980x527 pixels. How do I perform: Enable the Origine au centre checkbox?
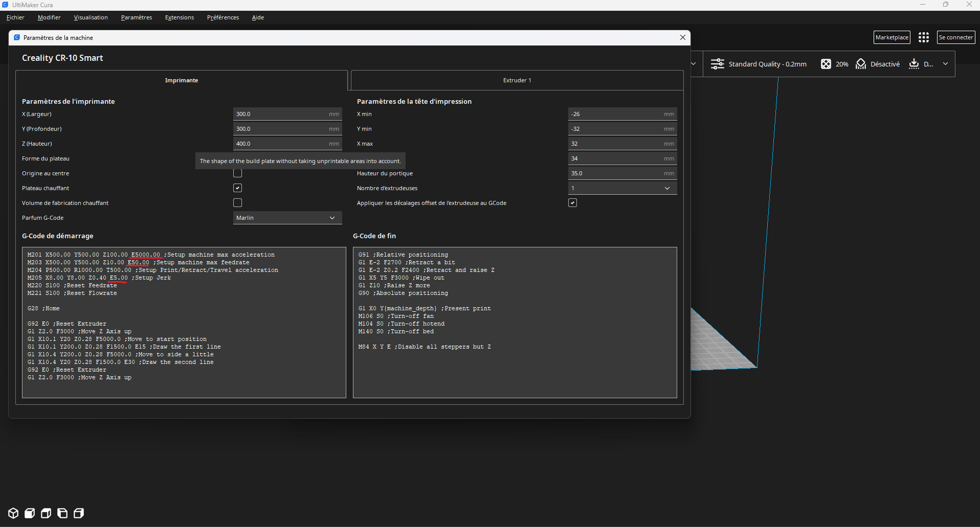click(x=237, y=173)
